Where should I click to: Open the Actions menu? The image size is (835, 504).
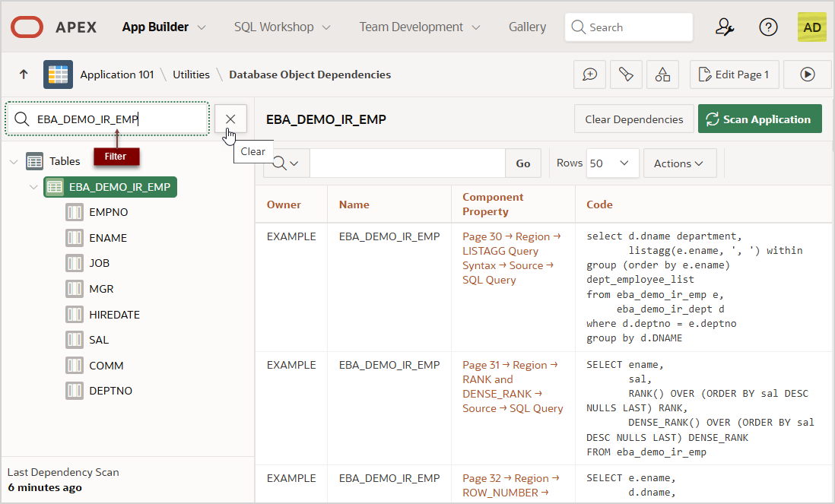[680, 163]
